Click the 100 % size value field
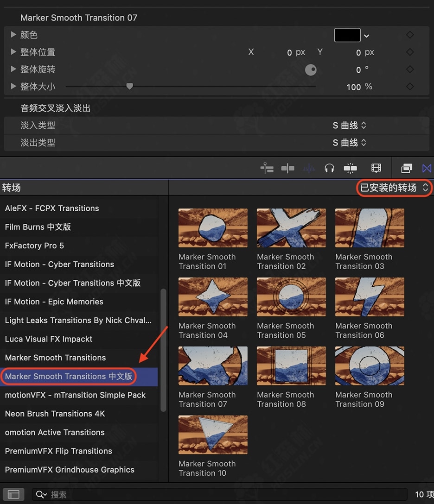Viewport: 434px width, 504px height. tap(353, 87)
